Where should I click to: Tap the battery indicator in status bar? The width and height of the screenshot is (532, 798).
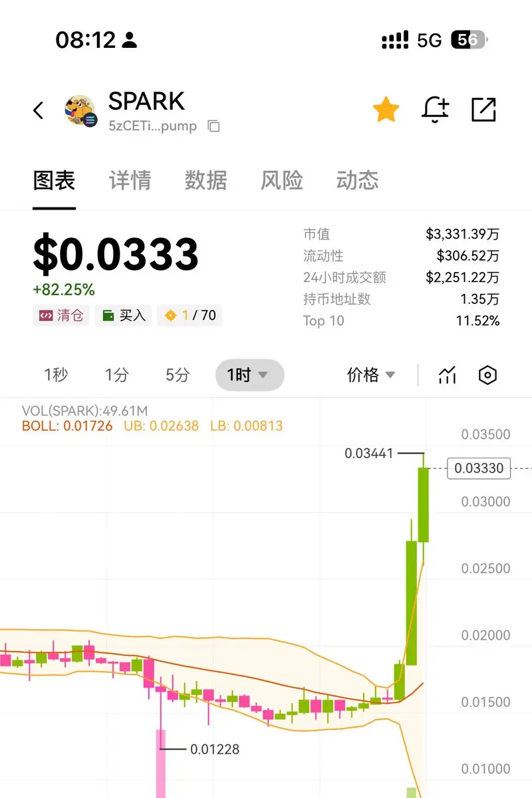[469, 41]
